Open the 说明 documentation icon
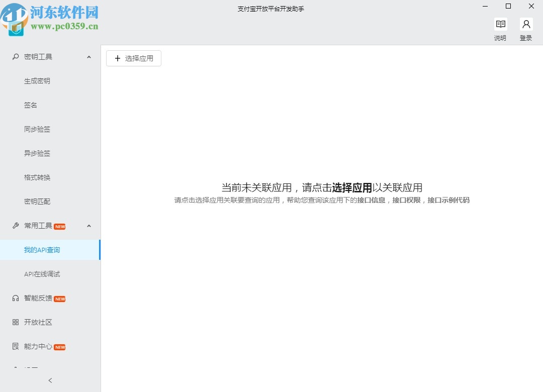Screen dimensions: 543x392 tap(500, 24)
